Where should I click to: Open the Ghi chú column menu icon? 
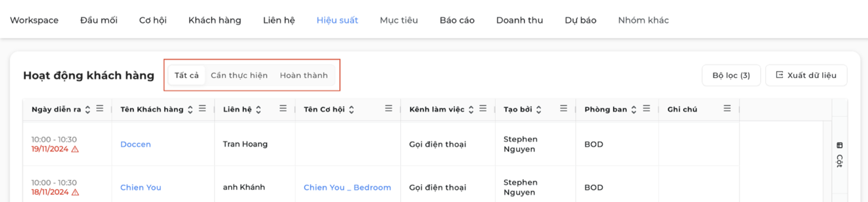(727, 108)
